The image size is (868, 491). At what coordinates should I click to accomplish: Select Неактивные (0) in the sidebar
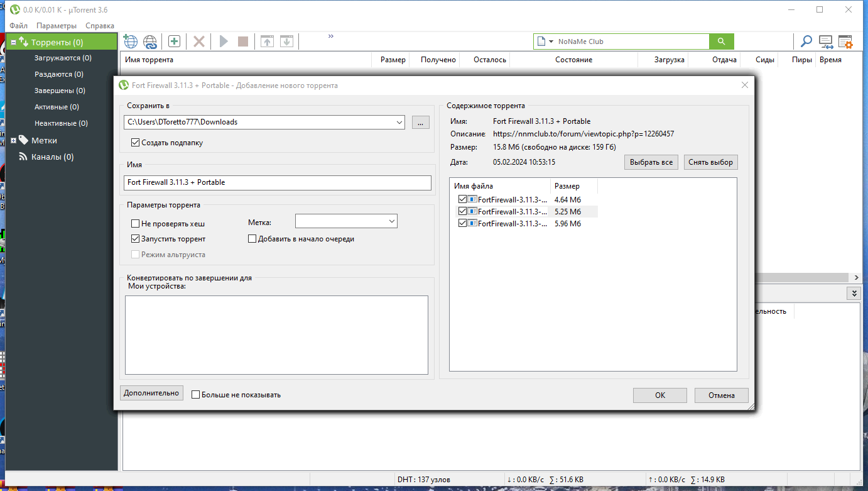(61, 123)
